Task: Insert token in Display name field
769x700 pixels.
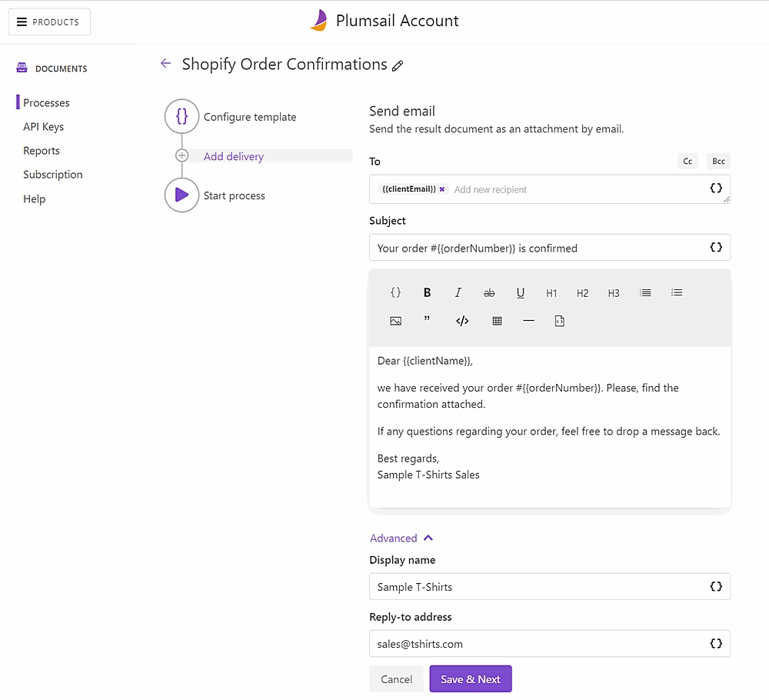Action: click(715, 586)
